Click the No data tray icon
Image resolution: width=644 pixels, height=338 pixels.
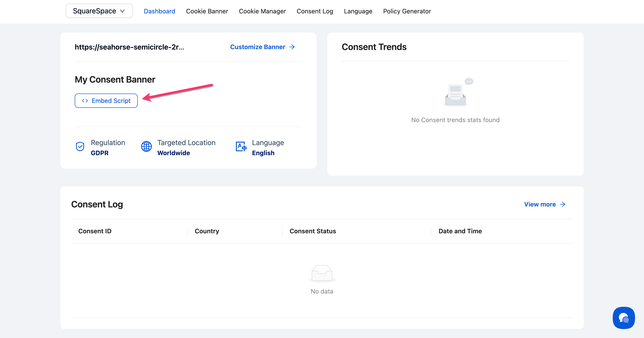pyautogui.click(x=322, y=273)
